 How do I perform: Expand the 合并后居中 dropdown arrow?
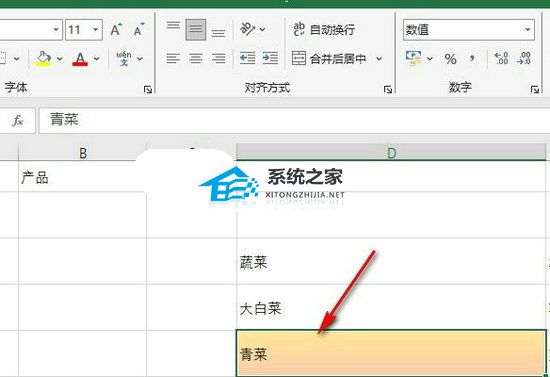[379, 59]
